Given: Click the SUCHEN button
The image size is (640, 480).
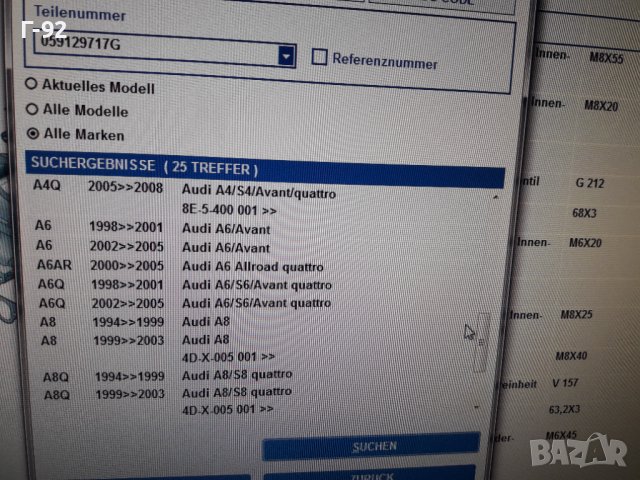Looking at the screenshot, I should click(371, 446).
